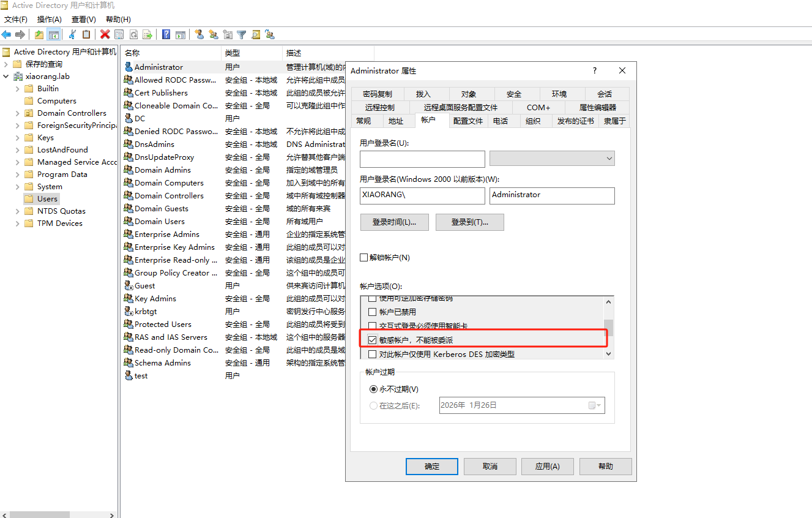This screenshot has height=518, width=812.
Task: Toggle the Show/Hide console tree icon
Action: pyautogui.click(x=54, y=34)
